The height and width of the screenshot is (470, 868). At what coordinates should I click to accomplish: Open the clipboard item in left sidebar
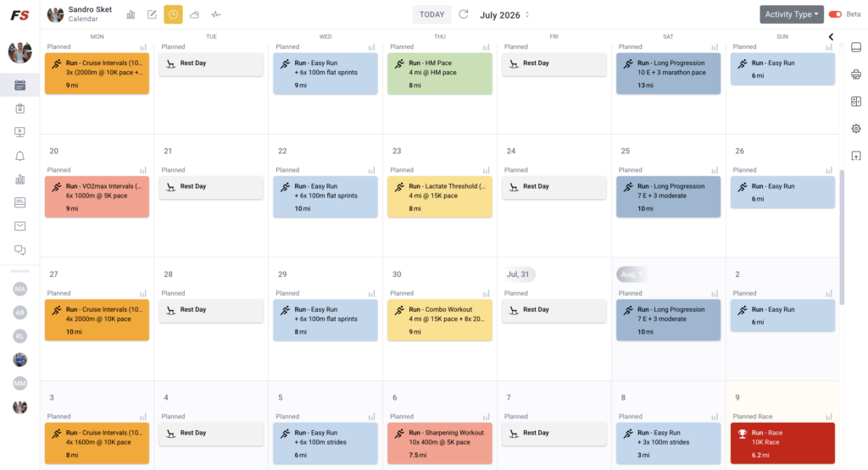(20, 109)
